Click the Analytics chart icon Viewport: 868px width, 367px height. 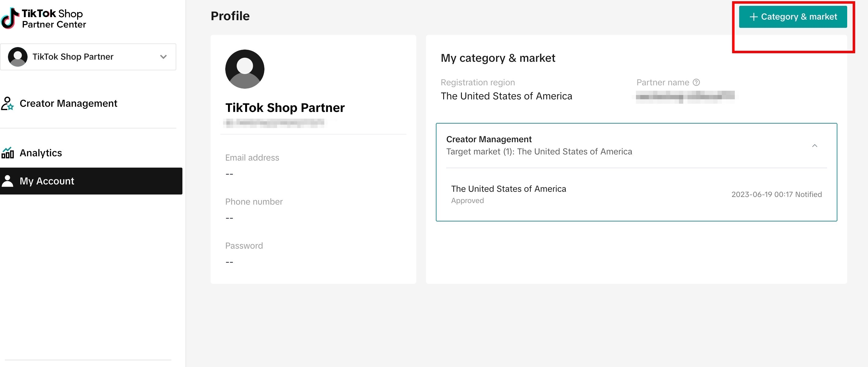pos(7,153)
